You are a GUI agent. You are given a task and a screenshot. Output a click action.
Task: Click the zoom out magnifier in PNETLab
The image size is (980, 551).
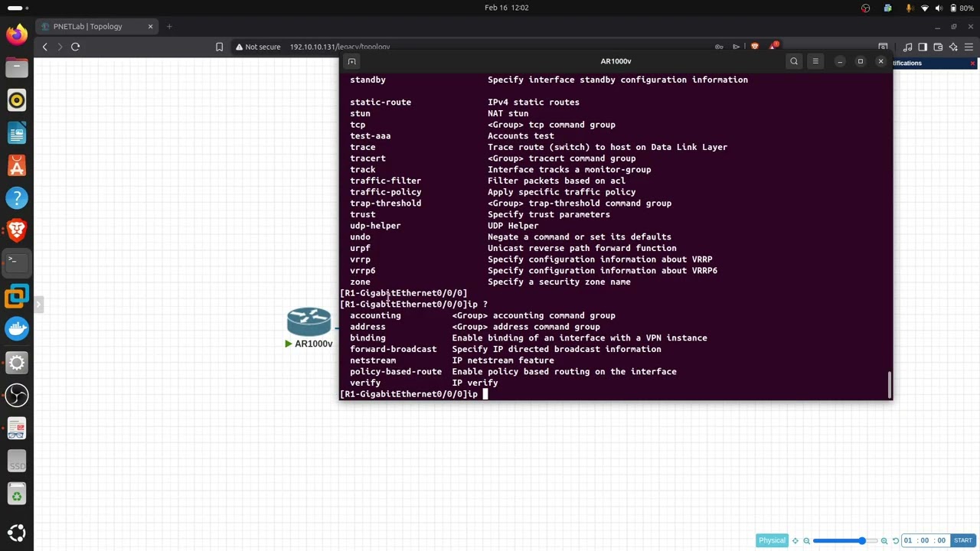[x=806, y=540]
